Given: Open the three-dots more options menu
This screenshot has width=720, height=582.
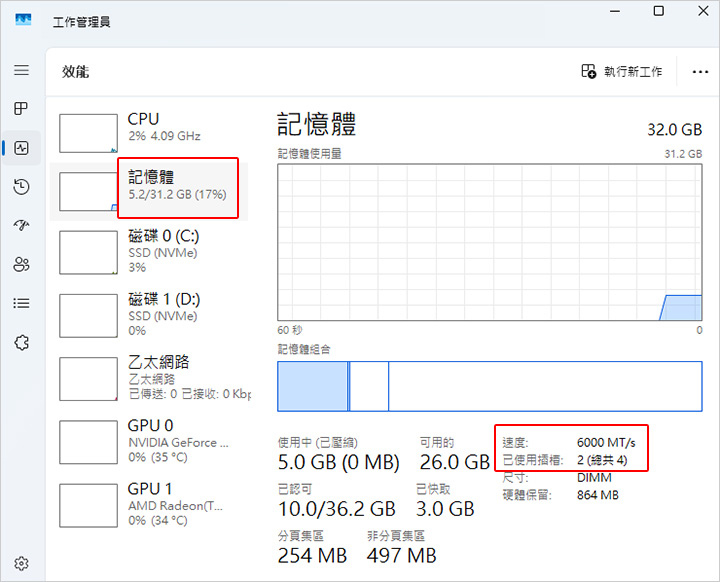Looking at the screenshot, I should pos(700,72).
